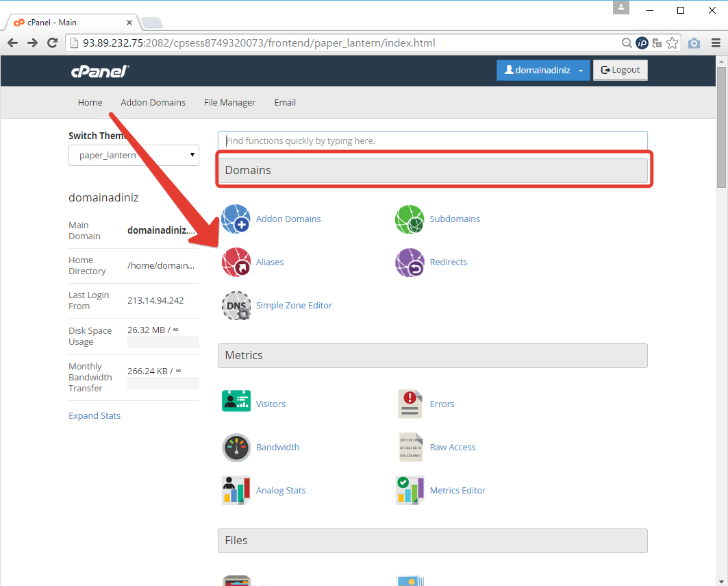Go to File Manager in navigation bar
The height and width of the screenshot is (586, 728).
tap(229, 103)
